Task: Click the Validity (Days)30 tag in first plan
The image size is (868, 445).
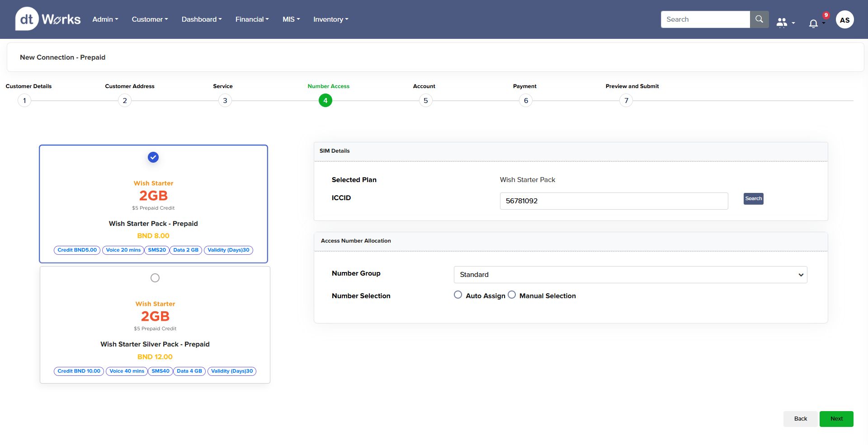Action: point(228,250)
